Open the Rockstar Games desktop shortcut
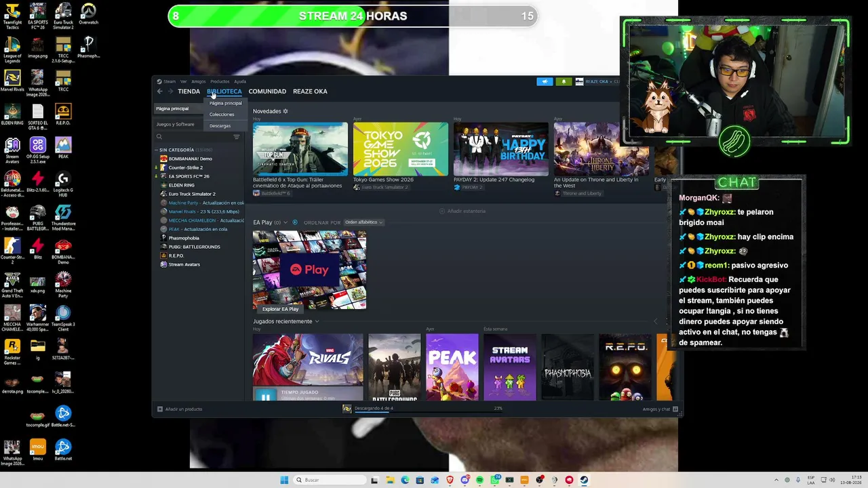The height and width of the screenshot is (488, 868). 12,352
